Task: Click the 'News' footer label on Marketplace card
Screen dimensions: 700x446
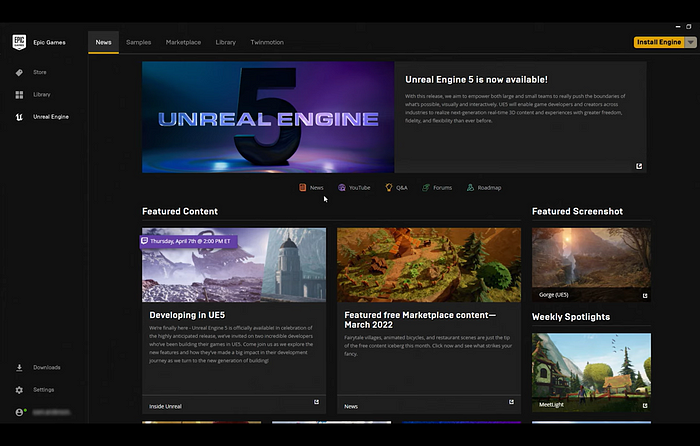Action: click(351, 406)
